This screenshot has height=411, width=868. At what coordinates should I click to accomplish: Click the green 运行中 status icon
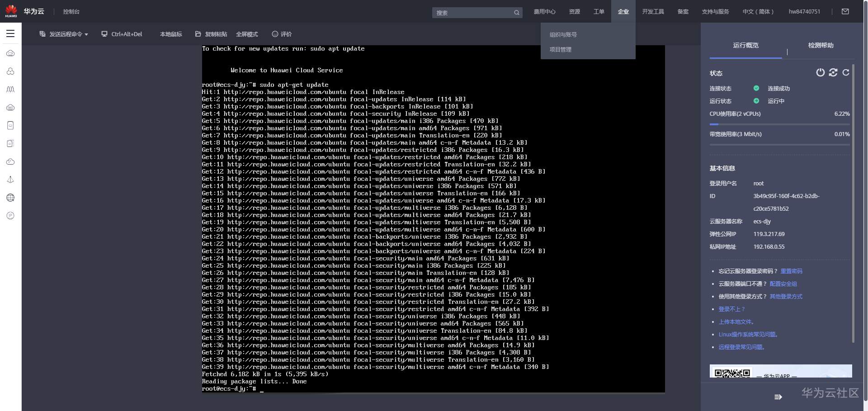point(756,101)
